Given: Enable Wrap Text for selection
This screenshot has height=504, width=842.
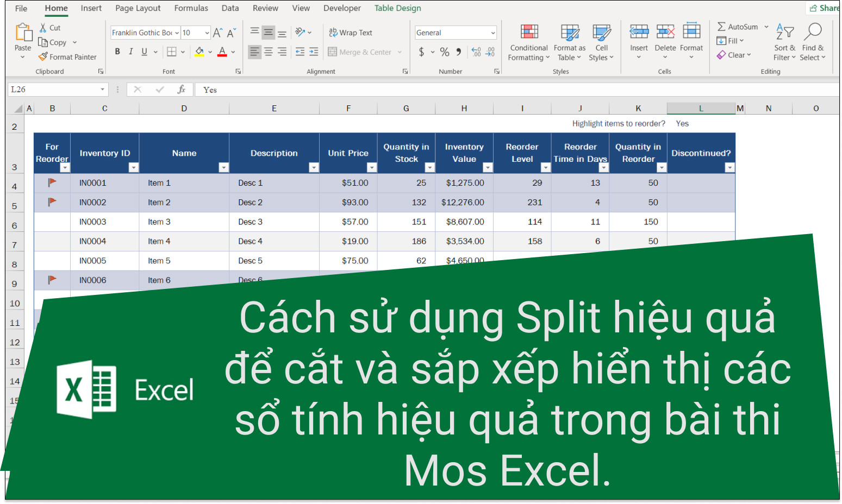Looking at the screenshot, I should coord(351,33).
